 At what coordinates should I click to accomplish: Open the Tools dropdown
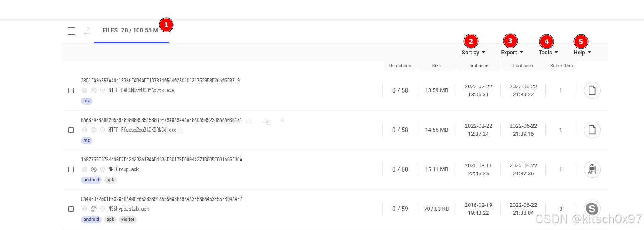coord(548,53)
